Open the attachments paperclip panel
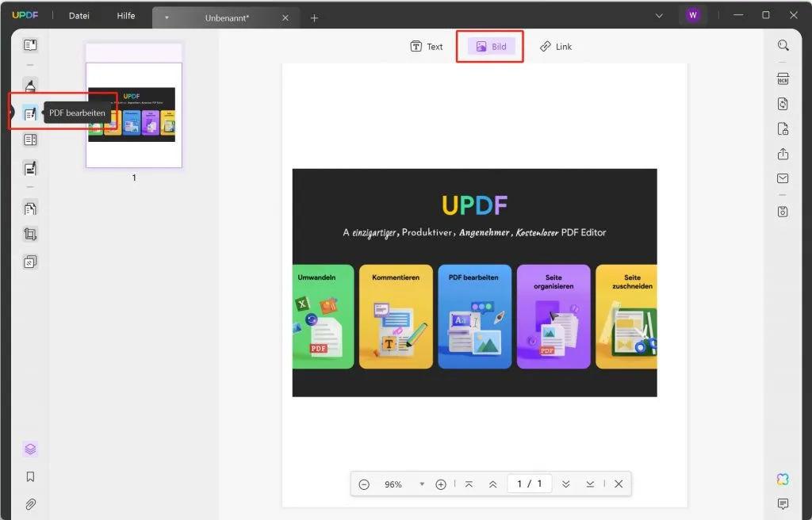The height and width of the screenshot is (520, 812). tap(29, 504)
